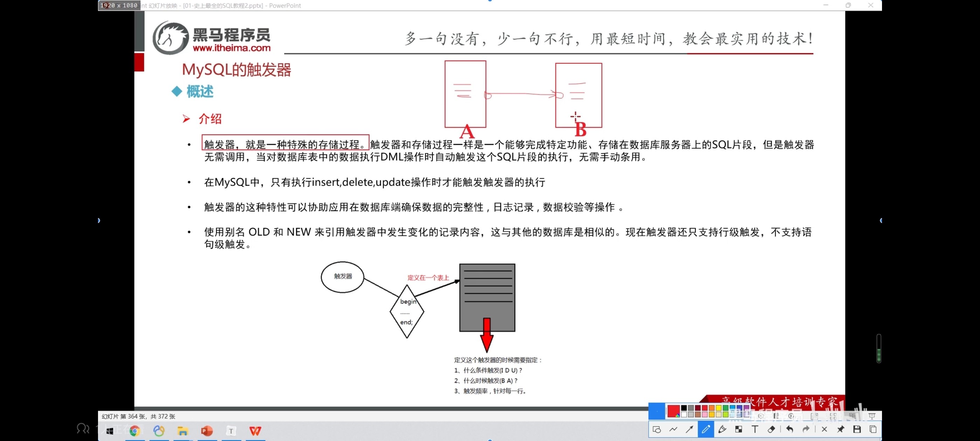Copy the screenshot to clipboard
Image resolution: width=980 pixels, height=441 pixels.
[x=873, y=429]
